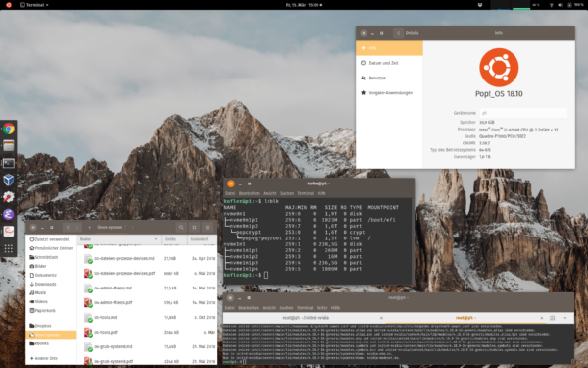Open Persönlicher Ordner in the file sidebar
The width and height of the screenshot is (588, 368).
point(51,248)
